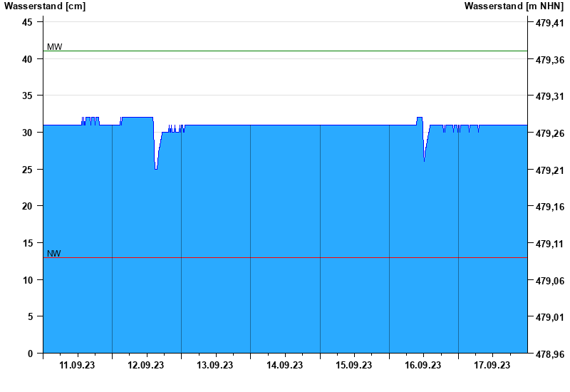Screen dimensions: 570x392
Task: Click the 479,16 value on right axis
Action: click(x=550, y=207)
